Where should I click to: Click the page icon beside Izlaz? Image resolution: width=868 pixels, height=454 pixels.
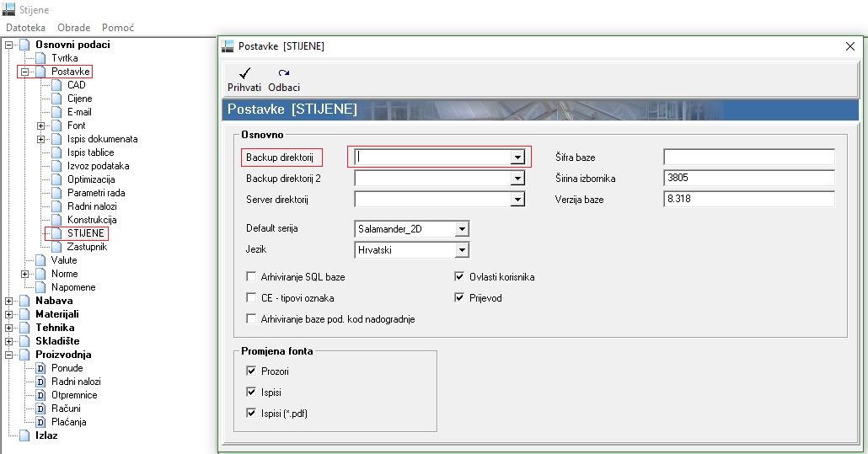tap(24, 435)
